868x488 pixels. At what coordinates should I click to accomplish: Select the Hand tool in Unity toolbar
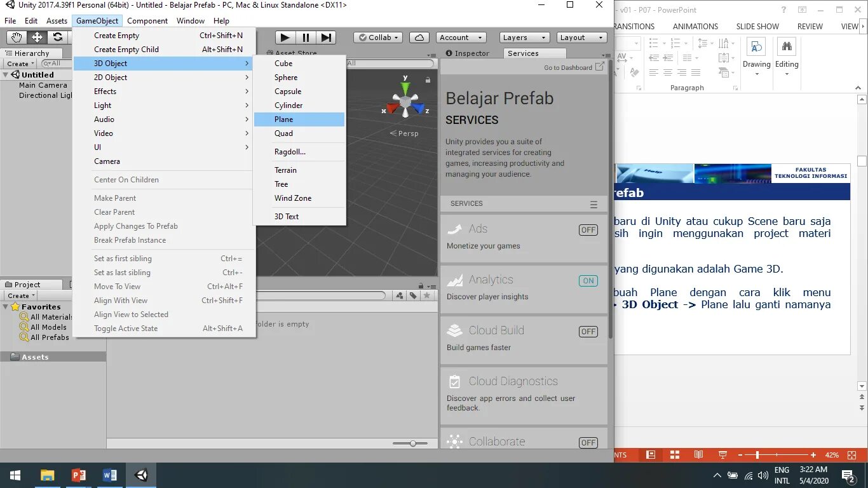pos(17,37)
